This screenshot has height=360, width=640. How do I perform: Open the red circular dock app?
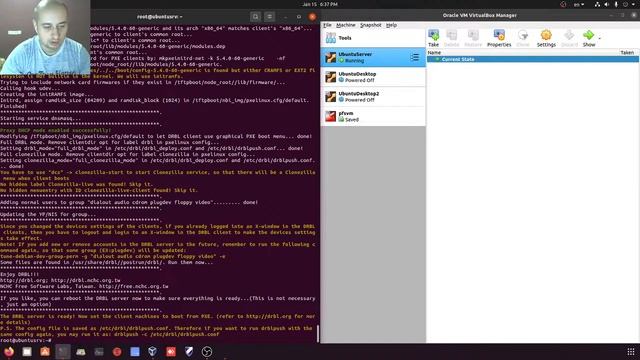pos(117,351)
